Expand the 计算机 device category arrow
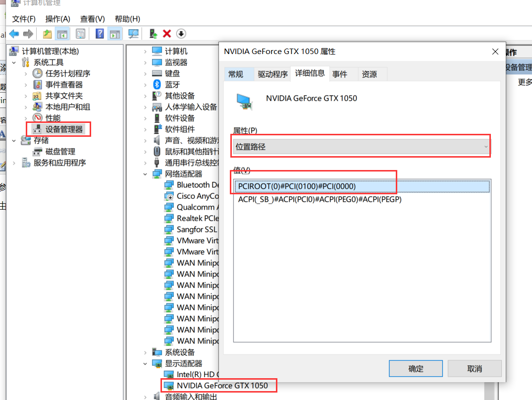Viewport: 532px width, 400px height. coord(145,52)
